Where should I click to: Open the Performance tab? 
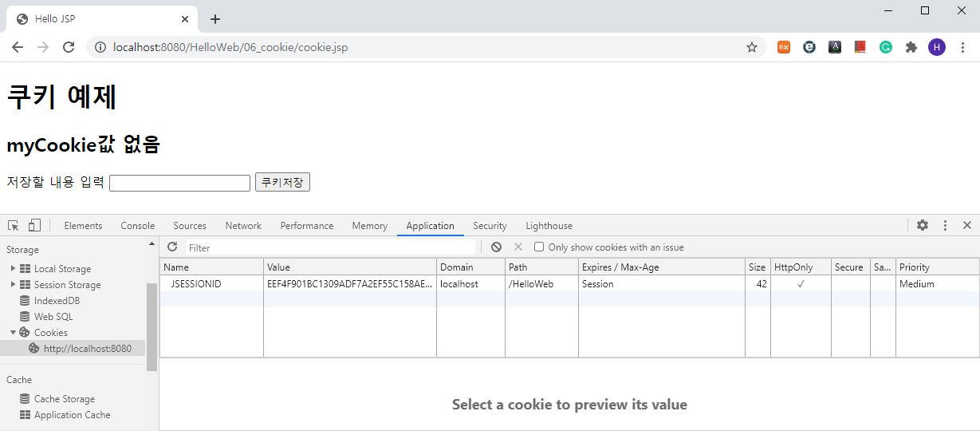(307, 226)
